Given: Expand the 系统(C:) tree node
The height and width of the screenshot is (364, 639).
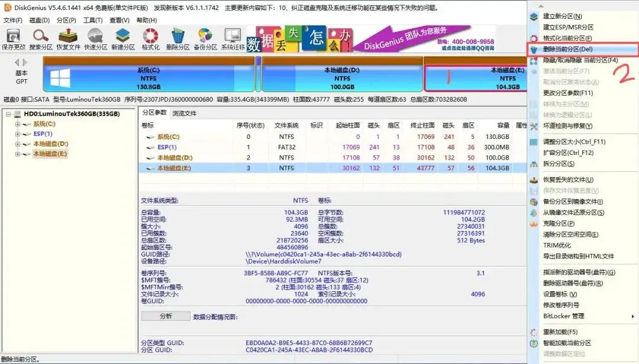Looking at the screenshot, I should (18, 123).
